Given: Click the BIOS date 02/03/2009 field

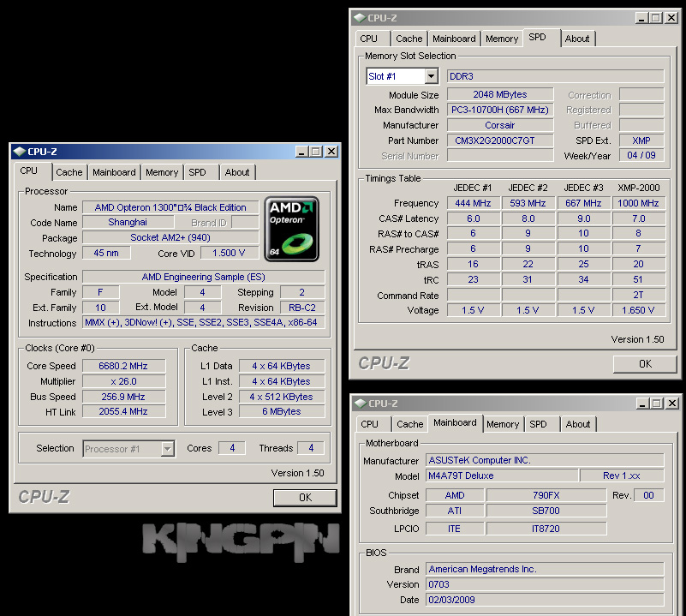Looking at the screenshot, I should (545, 600).
